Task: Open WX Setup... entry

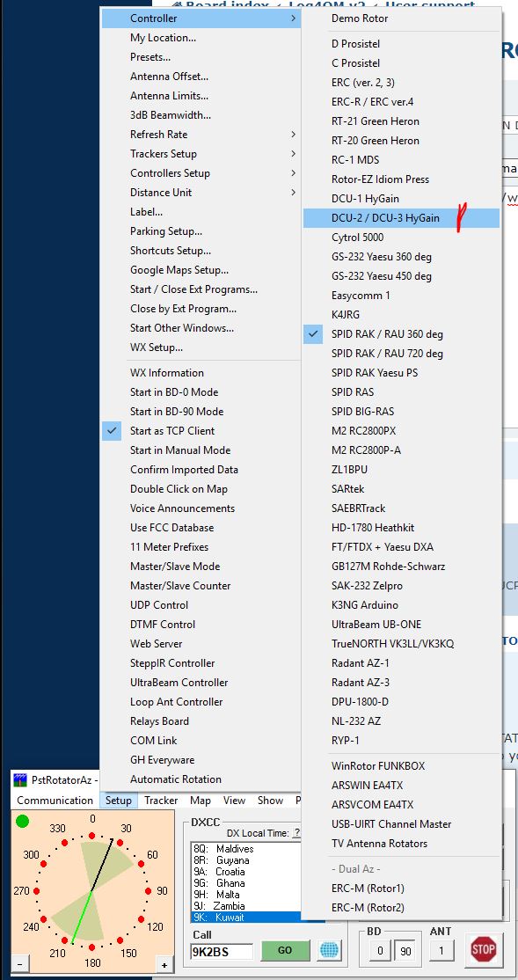Action: coord(201,347)
